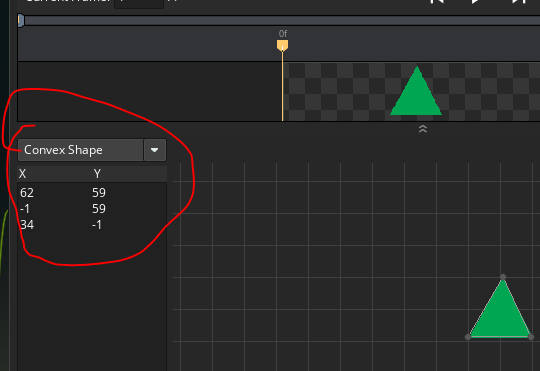Play the animation preview

point(475,2)
